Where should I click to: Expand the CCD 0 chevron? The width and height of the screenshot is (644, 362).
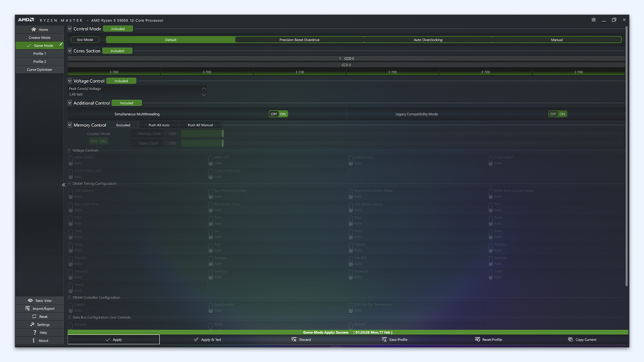(340, 58)
